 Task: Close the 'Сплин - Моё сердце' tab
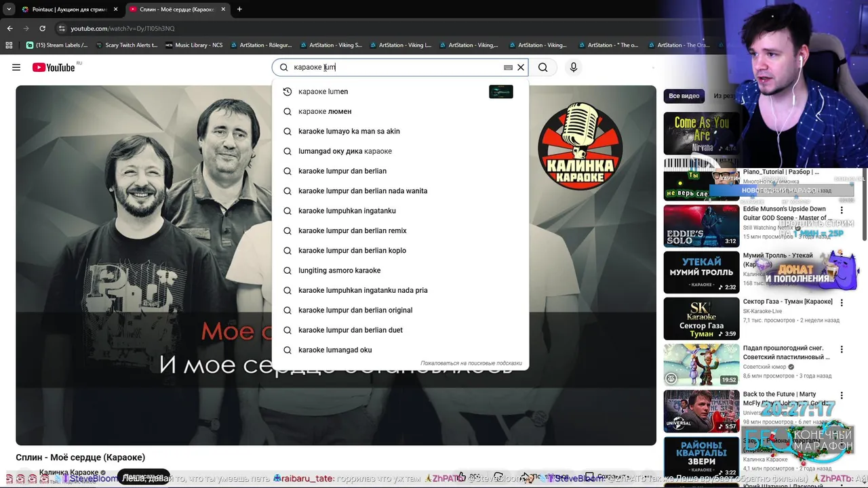(223, 9)
